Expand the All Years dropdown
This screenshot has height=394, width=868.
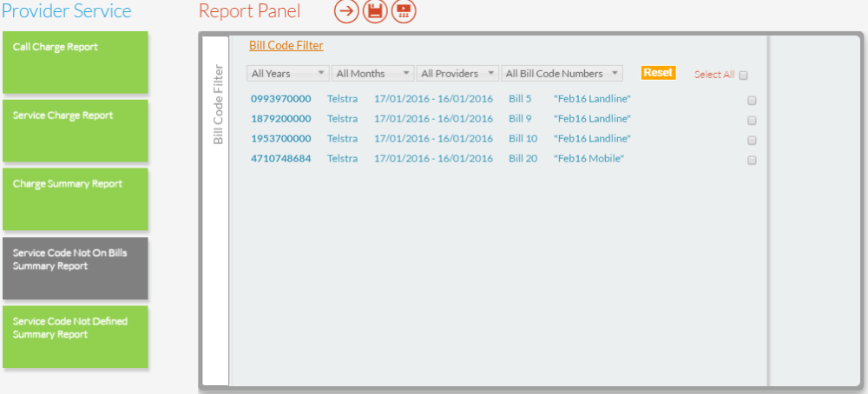tap(288, 74)
